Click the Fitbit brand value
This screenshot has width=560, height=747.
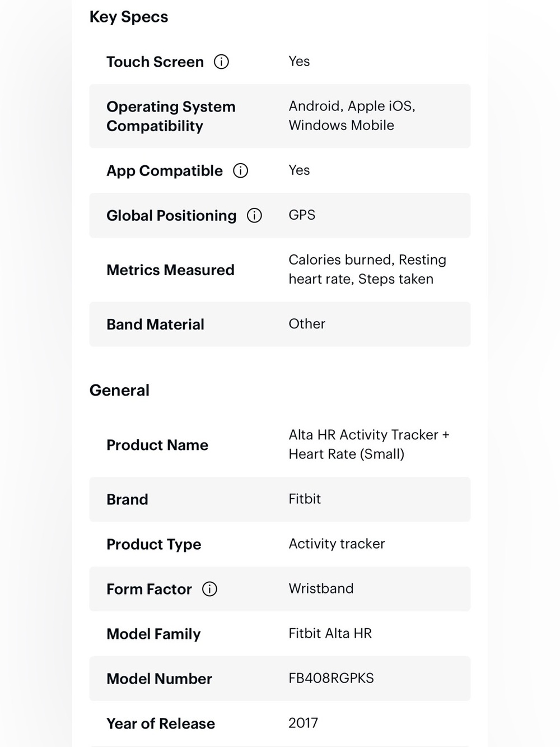click(x=305, y=499)
